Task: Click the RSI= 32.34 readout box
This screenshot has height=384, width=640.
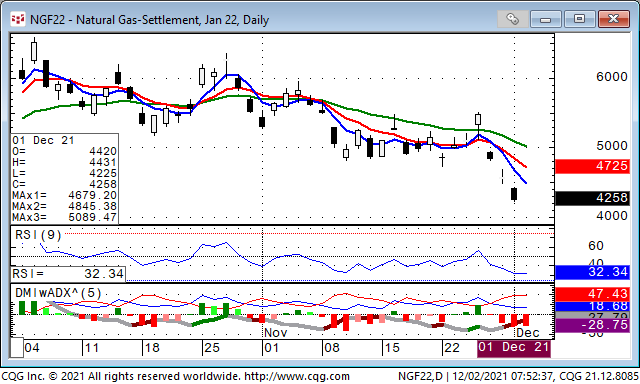Action: point(68,274)
